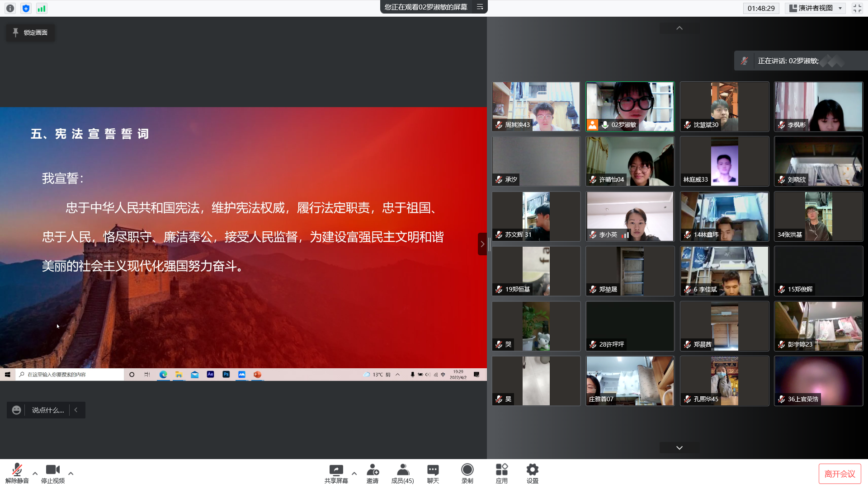Select 林庭威33 video thumbnail
The height and width of the screenshot is (488, 868).
pyautogui.click(x=724, y=161)
